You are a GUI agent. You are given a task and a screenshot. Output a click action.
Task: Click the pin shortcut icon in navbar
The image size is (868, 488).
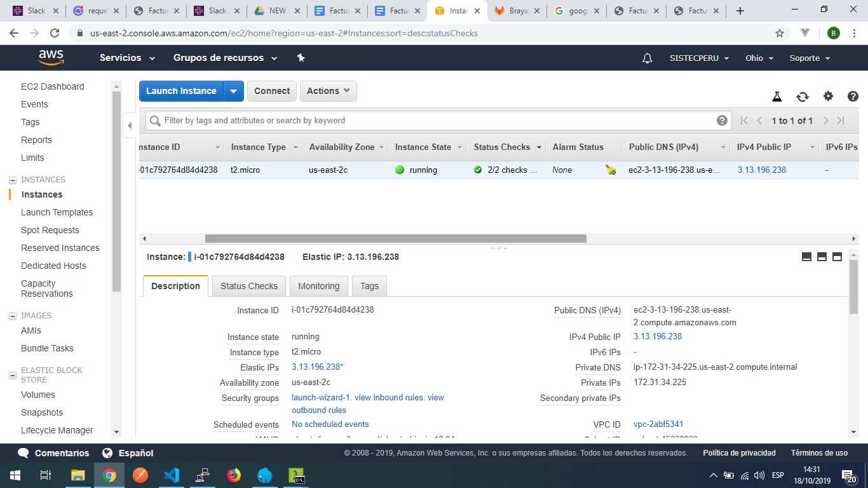coord(301,58)
